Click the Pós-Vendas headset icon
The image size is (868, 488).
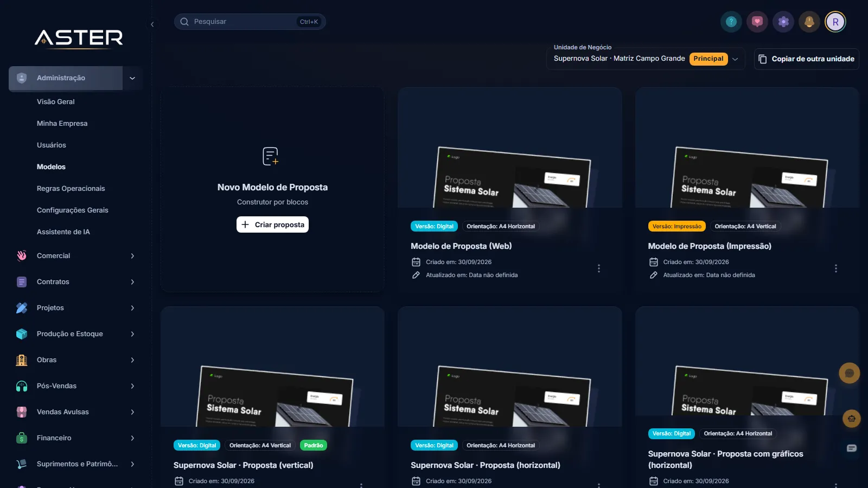click(x=22, y=386)
